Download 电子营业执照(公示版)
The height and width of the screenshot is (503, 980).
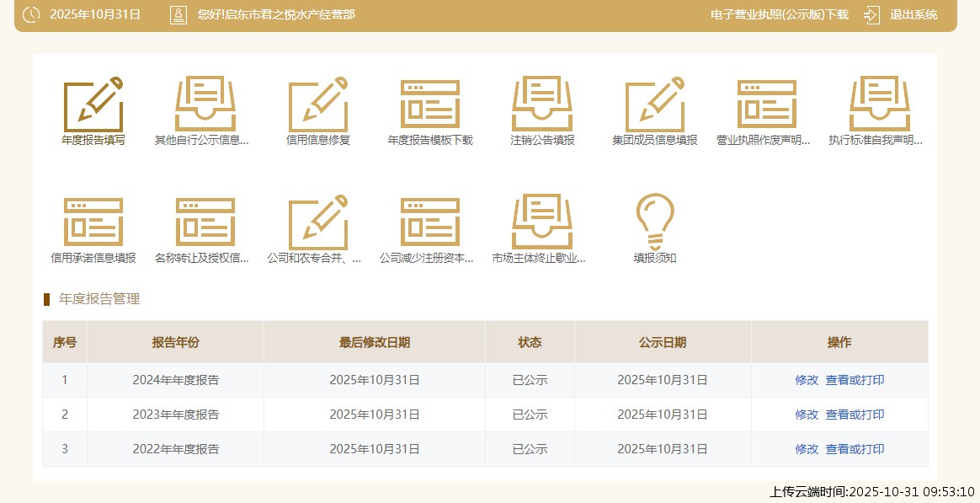click(779, 15)
